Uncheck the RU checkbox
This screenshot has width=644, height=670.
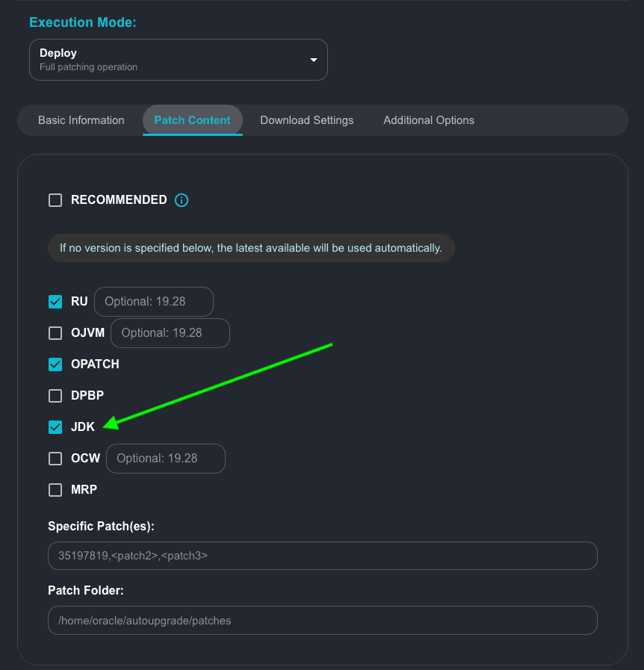coord(55,302)
